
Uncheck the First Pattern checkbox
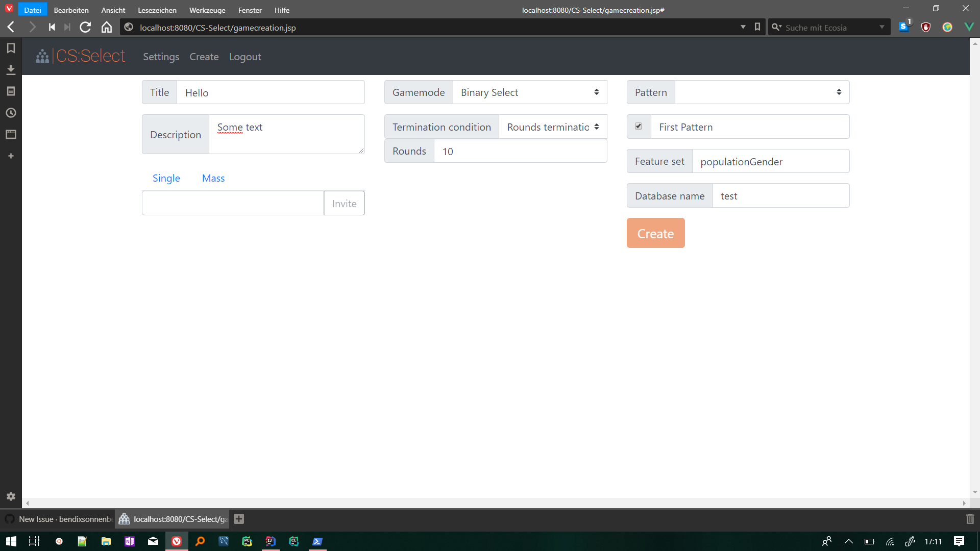[639, 126]
